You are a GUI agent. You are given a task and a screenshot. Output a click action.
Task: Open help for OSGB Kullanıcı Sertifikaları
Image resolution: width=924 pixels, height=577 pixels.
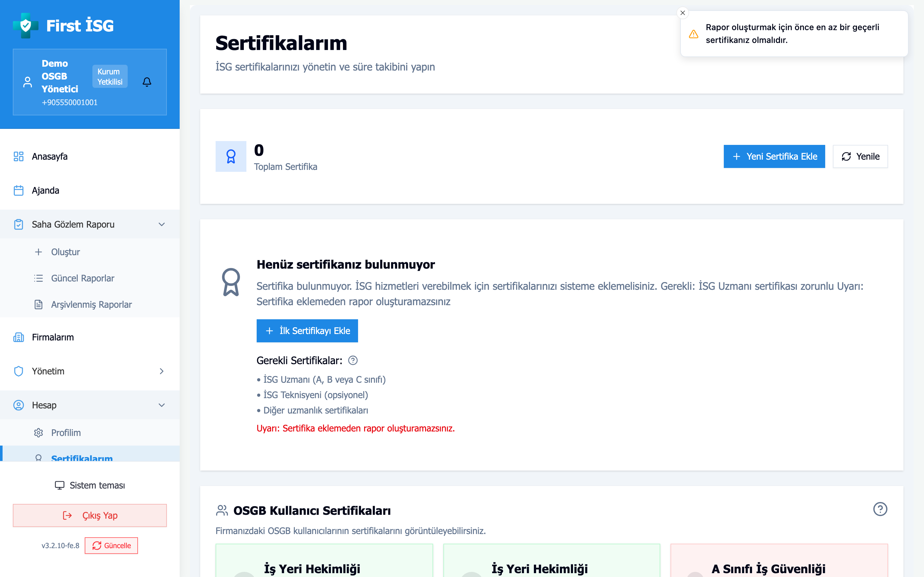[880, 509]
